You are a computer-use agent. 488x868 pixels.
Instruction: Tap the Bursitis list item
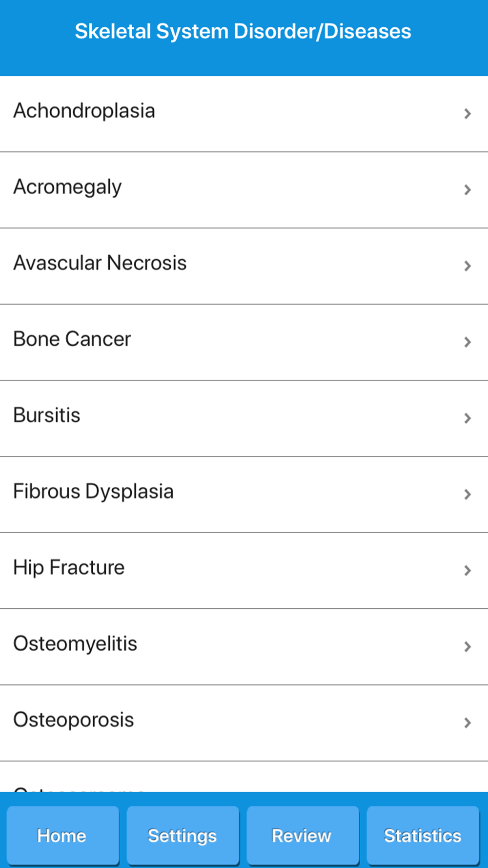(x=47, y=416)
